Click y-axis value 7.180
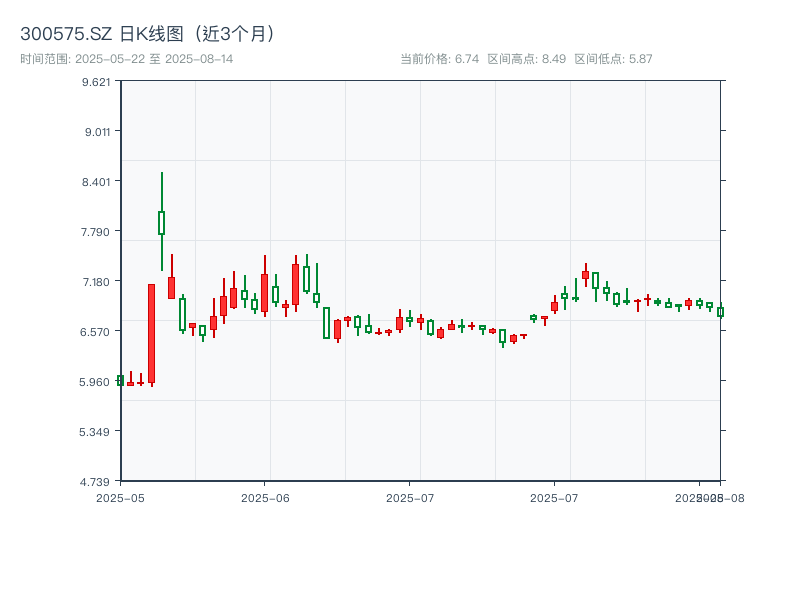Screen dimensions: 800x600 [x=96, y=282]
